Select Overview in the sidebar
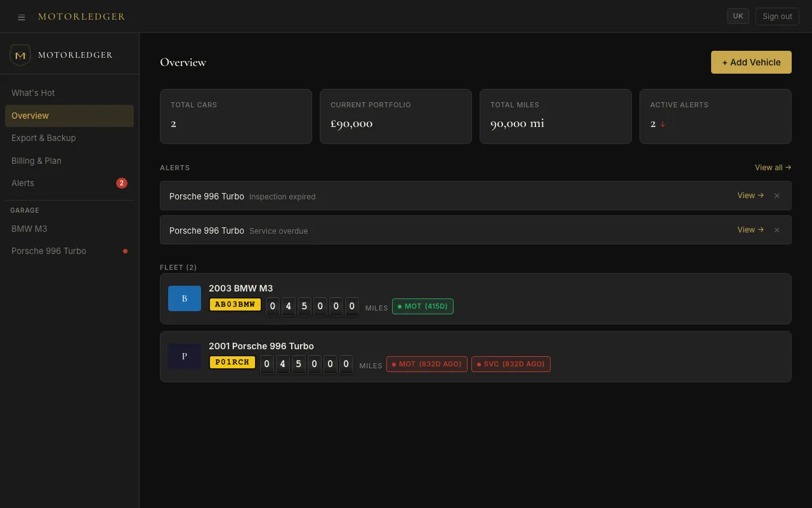Screen dimensions: 812x508 click(x=70, y=116)
